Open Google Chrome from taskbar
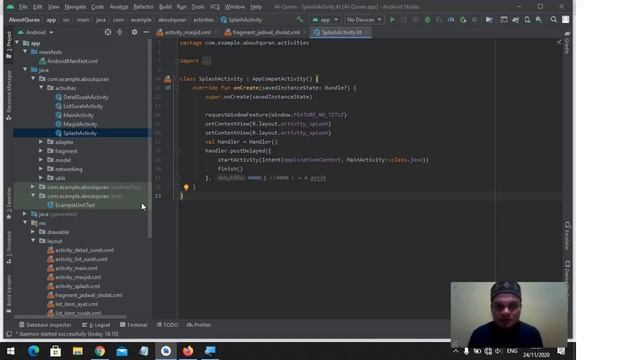 (x=100, y=351)
